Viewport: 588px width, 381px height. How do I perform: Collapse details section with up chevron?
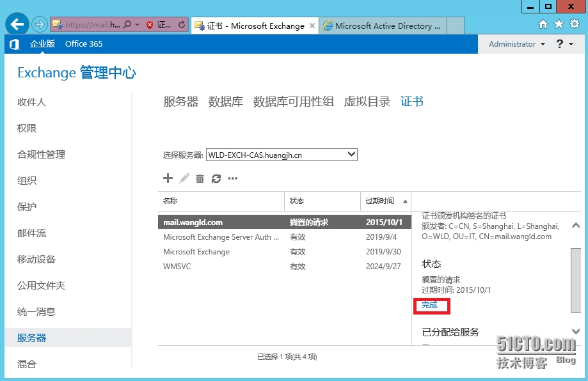point(576,225)
